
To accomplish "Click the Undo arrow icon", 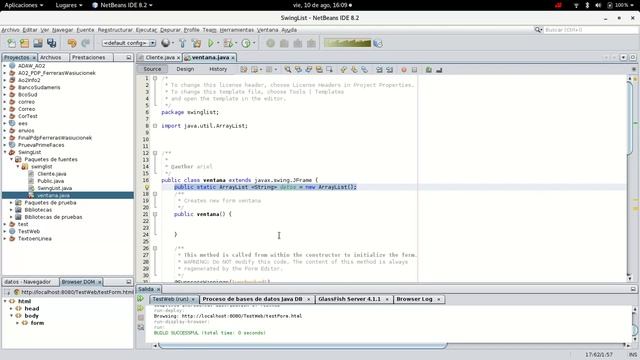I will 72,43.
